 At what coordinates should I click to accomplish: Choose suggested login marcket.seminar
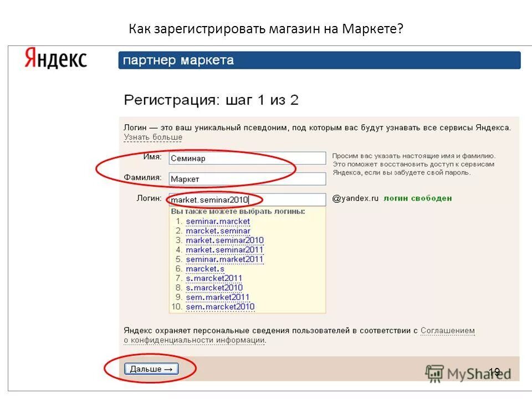218,231
